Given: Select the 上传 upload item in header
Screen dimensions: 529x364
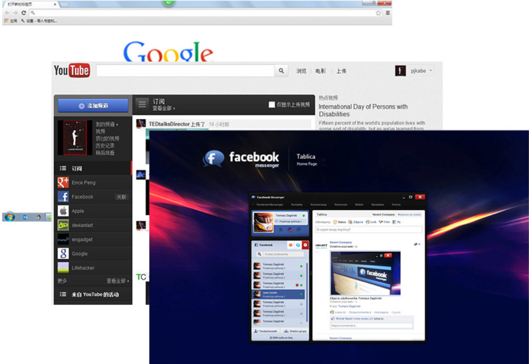Looking at the screenshot, I should click(341, 71).
